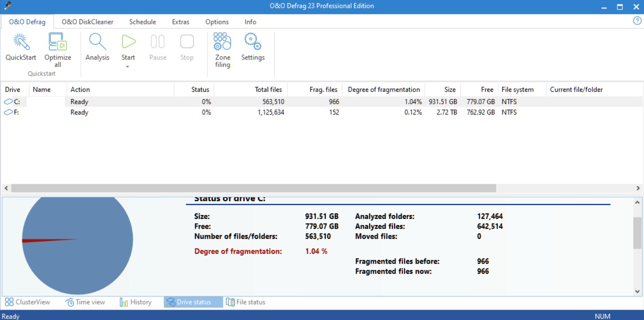Switch to the Schedule ribbon tab
This screenshot has width=644, height=320.
click(x=142, y=22)
